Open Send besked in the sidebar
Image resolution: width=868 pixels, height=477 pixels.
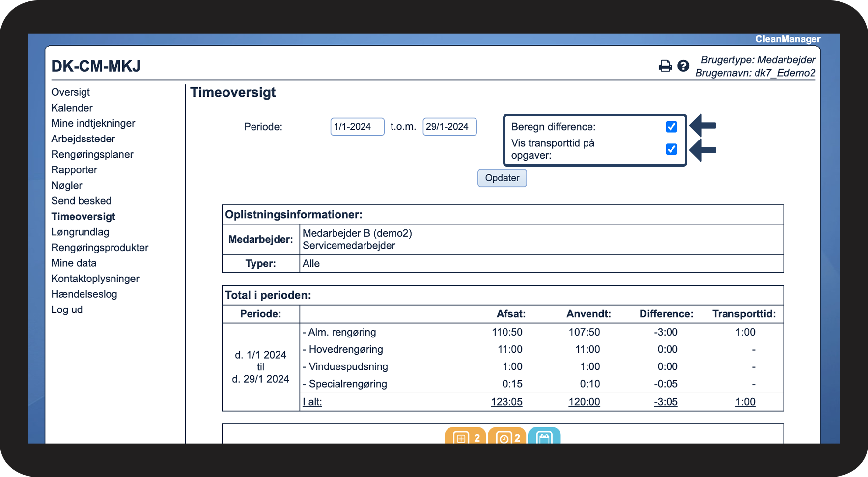click(x=82, y=201)
